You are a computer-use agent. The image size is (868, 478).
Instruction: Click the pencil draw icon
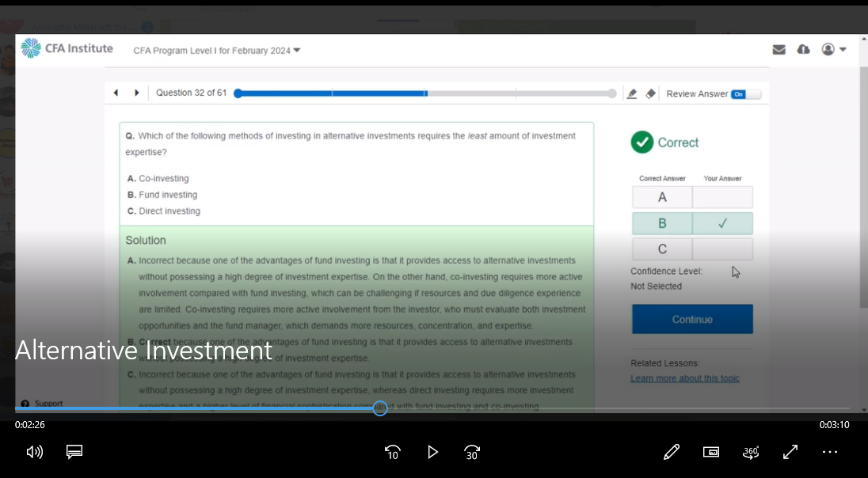[672, 452]
